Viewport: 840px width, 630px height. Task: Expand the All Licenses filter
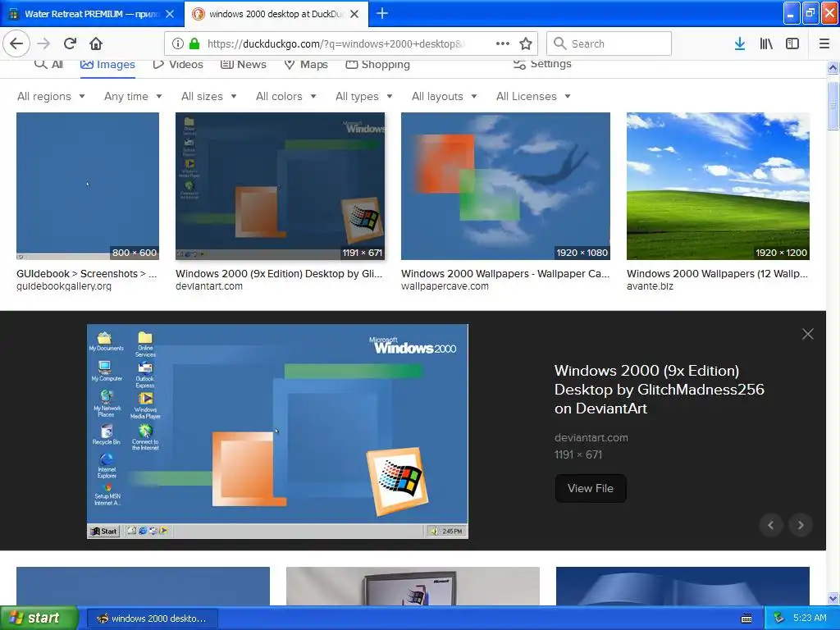pyautogui.click(x=533, y=97)
